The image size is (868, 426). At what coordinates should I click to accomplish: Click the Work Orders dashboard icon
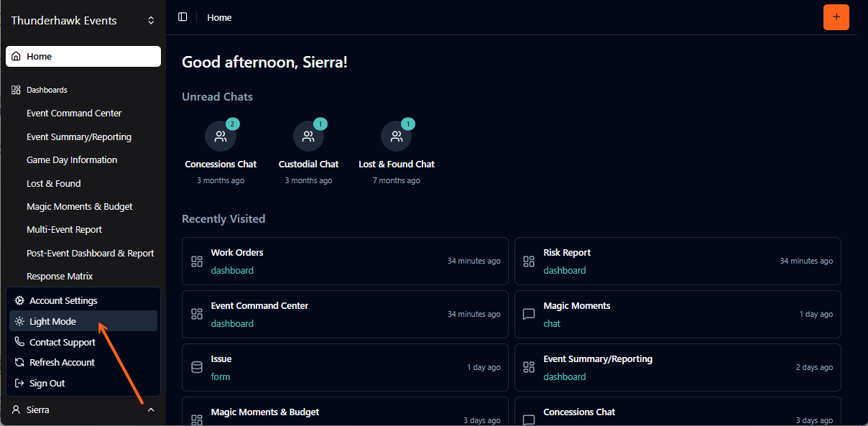197,261
